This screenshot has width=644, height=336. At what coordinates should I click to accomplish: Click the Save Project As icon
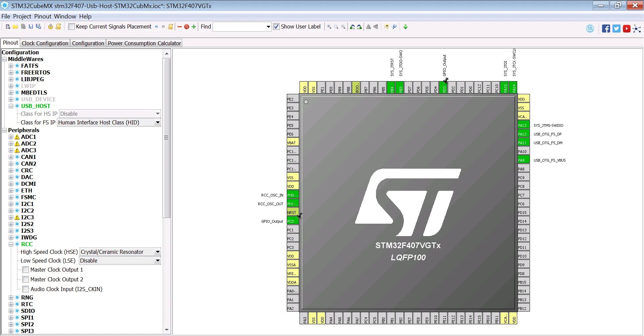coord(39,26)
